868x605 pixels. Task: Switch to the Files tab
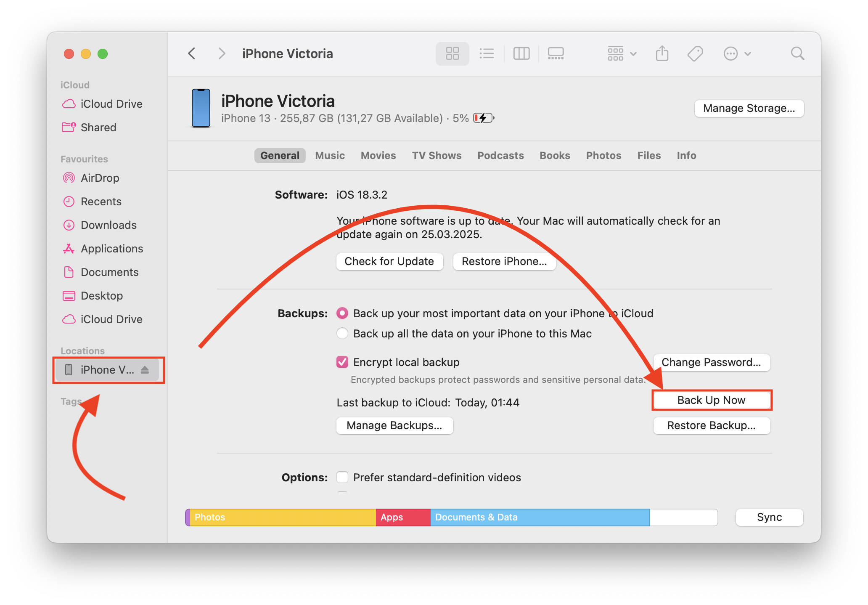(x=649, y=156)
